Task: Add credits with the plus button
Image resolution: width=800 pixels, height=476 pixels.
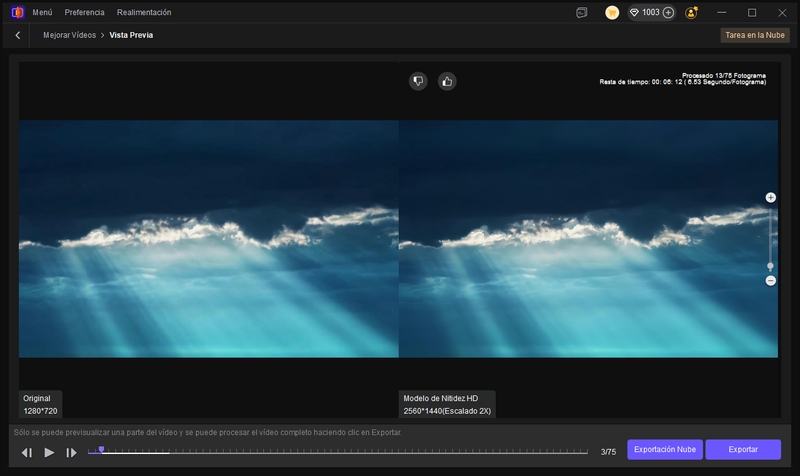Action: click(668, 13)
